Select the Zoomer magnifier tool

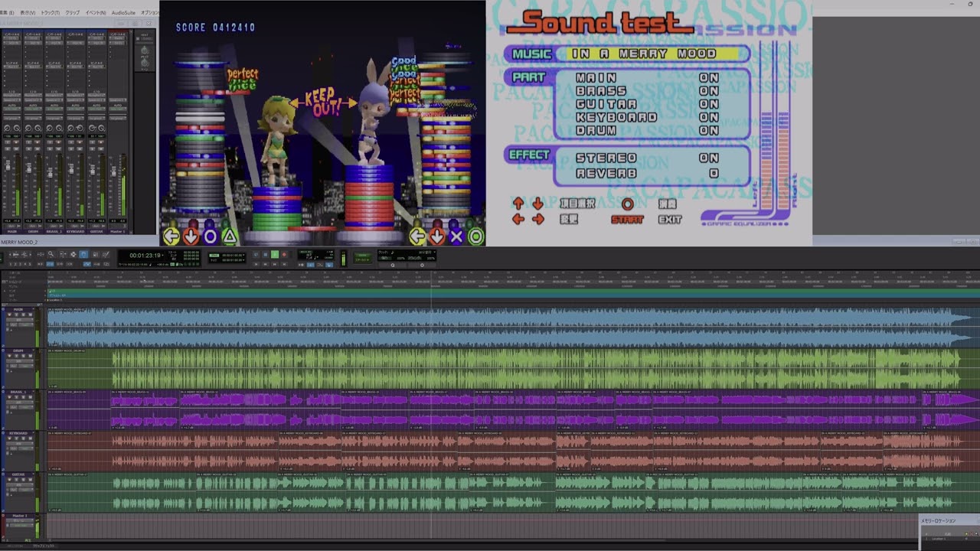point(51,253)
